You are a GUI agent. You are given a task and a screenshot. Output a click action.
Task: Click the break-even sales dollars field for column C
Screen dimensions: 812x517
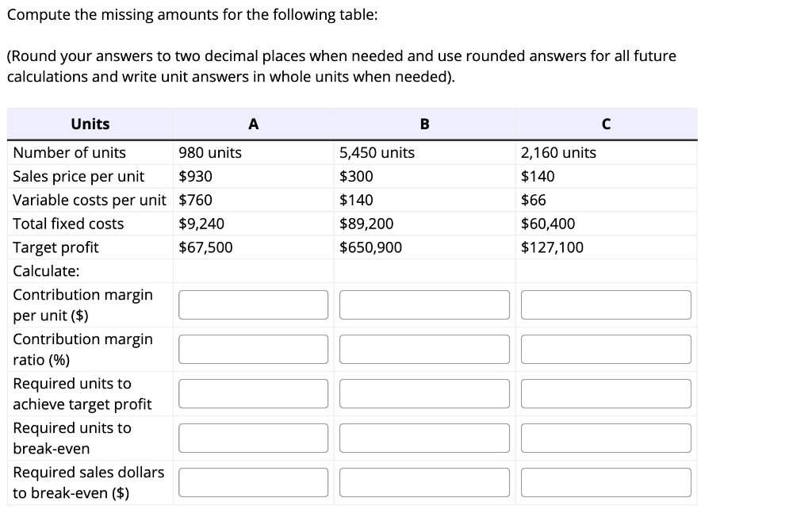[x=606, y=481]
